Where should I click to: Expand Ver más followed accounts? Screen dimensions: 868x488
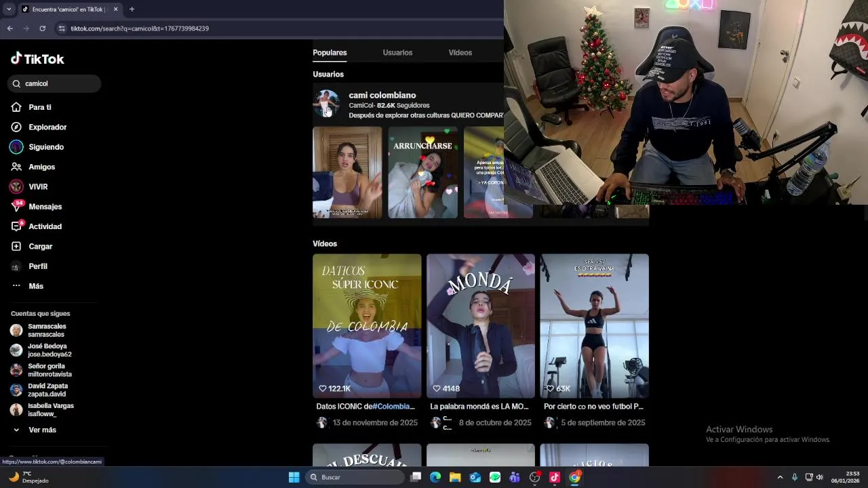tap(34, 430)
